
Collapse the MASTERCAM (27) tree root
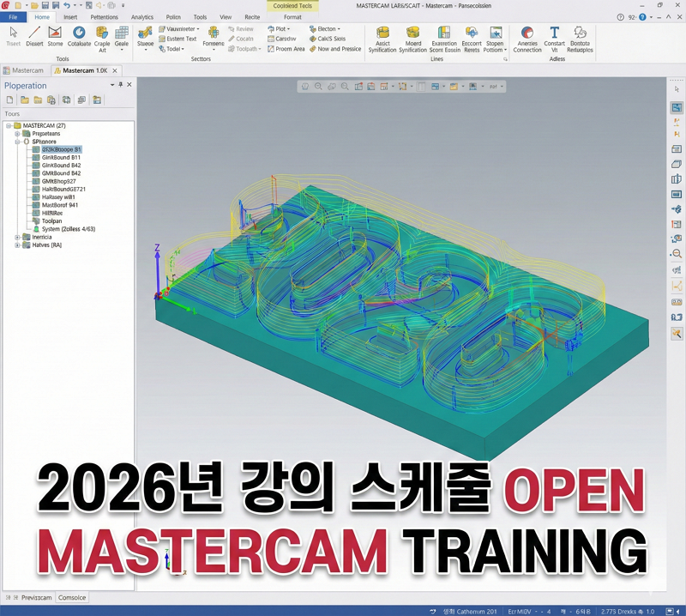pos(7,125)
